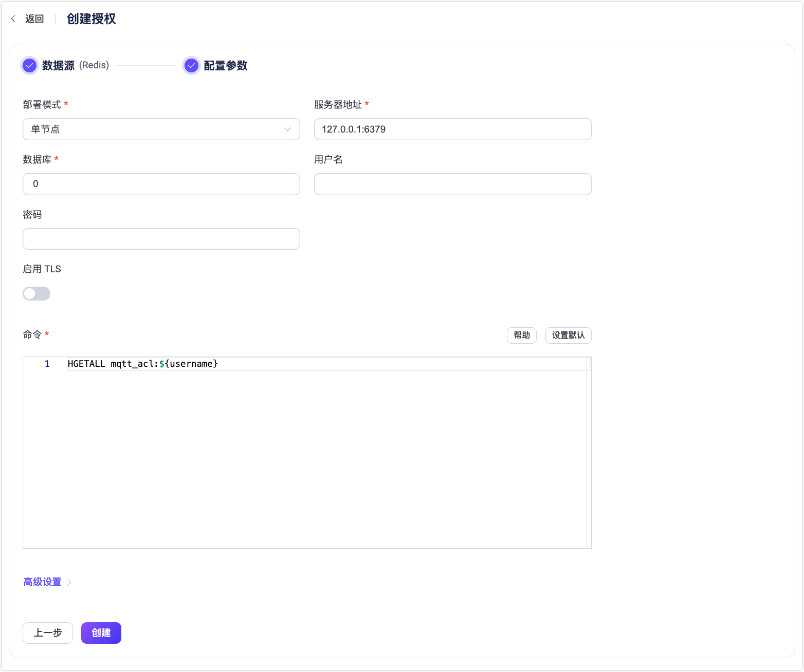Click the 数据库 input showing 0
The width and height of the screenshot is (804, 672).
click(x=161, y=184)
